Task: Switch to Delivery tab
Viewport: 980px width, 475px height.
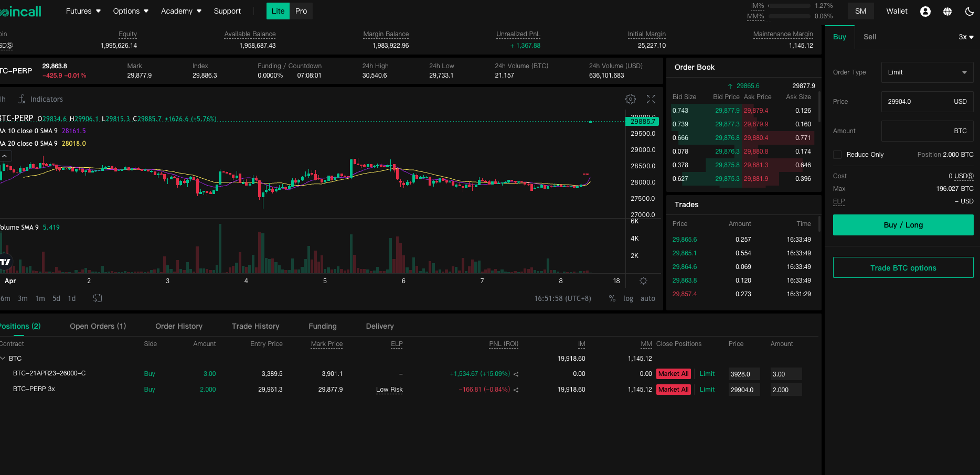Action: (x=380, y=326)
